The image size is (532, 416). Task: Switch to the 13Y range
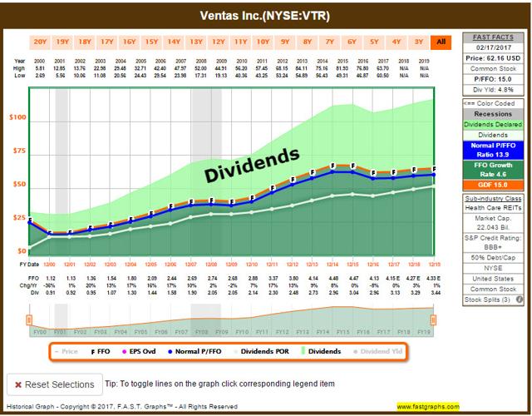click(x=196, y=42)
